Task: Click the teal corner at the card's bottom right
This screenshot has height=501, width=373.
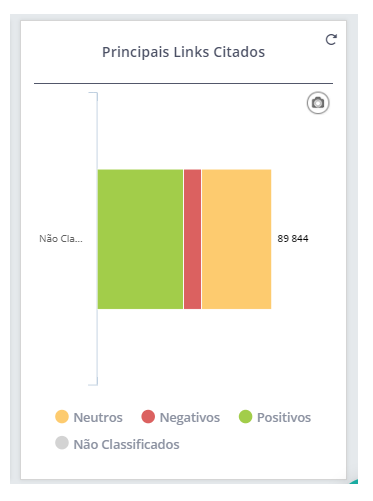Action: point(355,481)
